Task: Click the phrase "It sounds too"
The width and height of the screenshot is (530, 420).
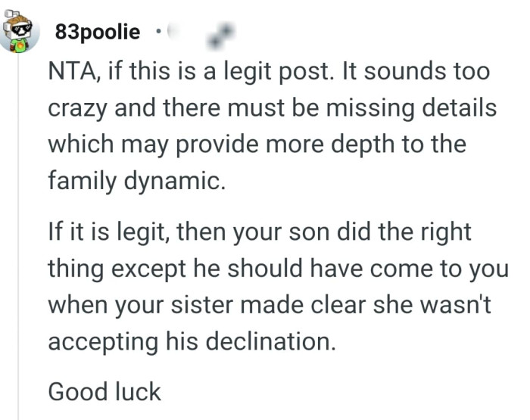Action: (416, 72)
